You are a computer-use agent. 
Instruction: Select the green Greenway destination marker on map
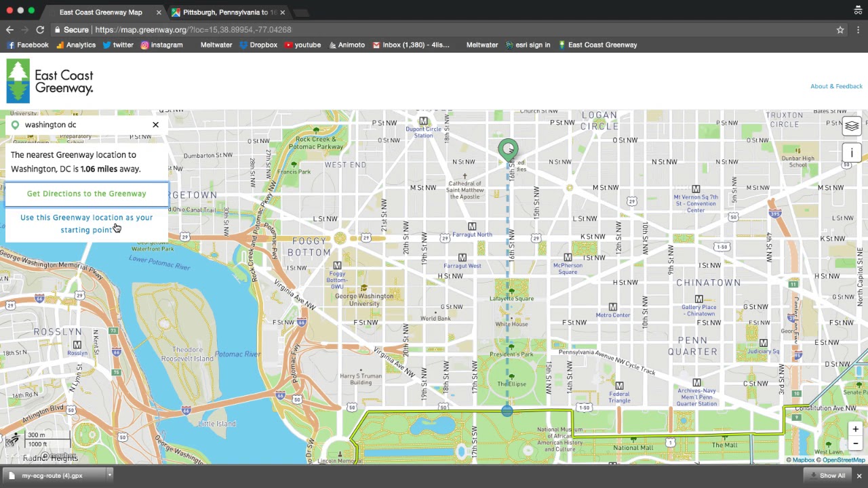[508, 150]
